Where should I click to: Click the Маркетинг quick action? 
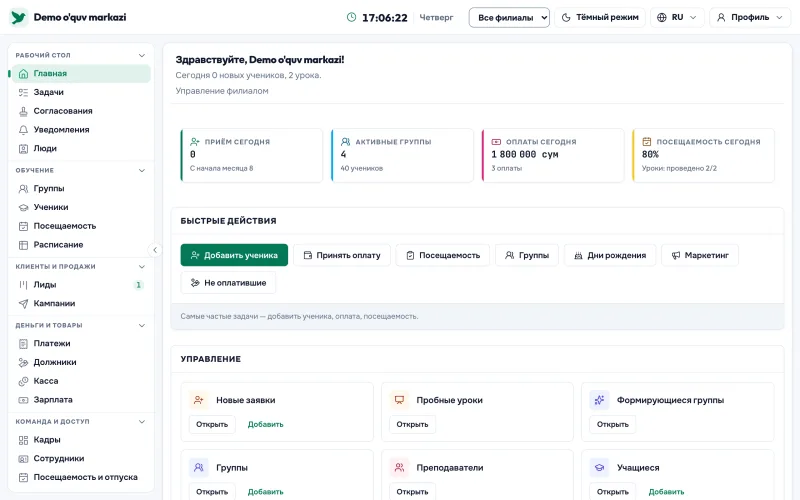[699, 255]
